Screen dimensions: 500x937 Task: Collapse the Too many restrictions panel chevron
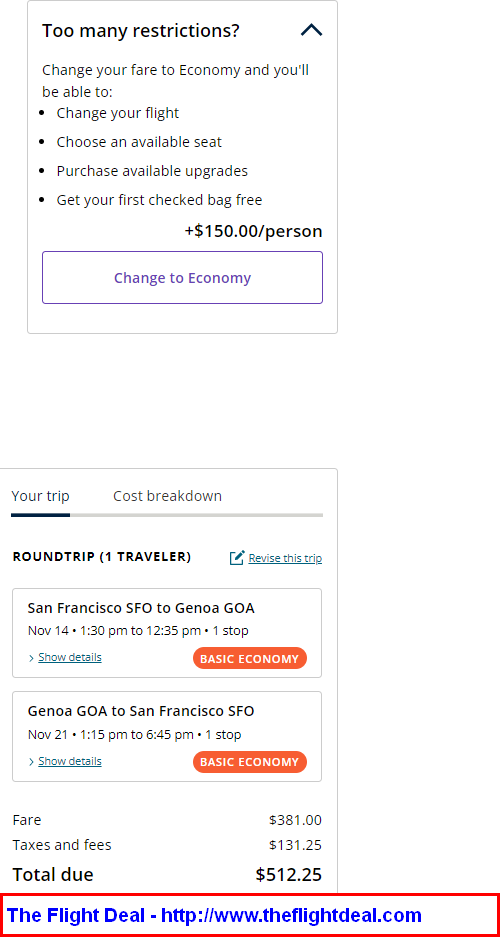tap(311, 30)
